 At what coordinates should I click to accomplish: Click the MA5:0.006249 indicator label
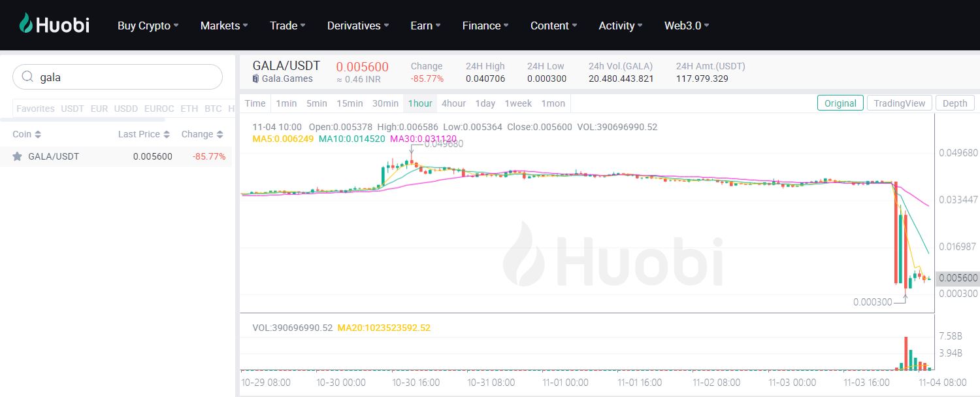click(283, 139)
